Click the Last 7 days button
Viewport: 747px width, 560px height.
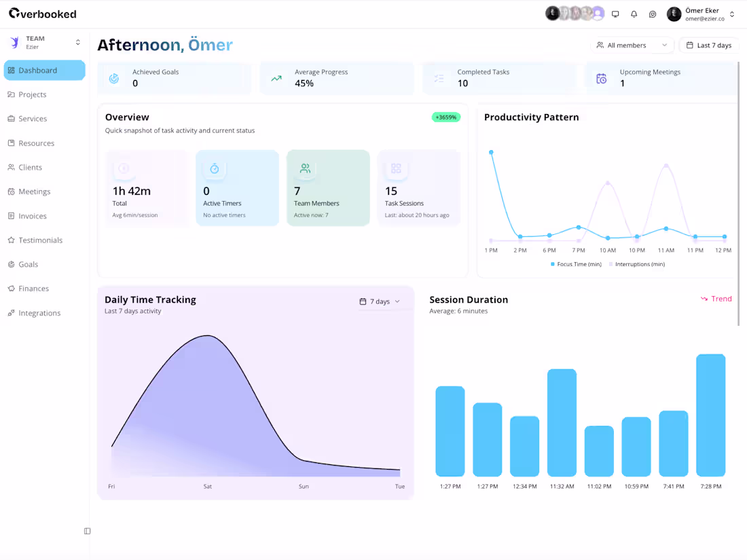(x=708, y=45)
